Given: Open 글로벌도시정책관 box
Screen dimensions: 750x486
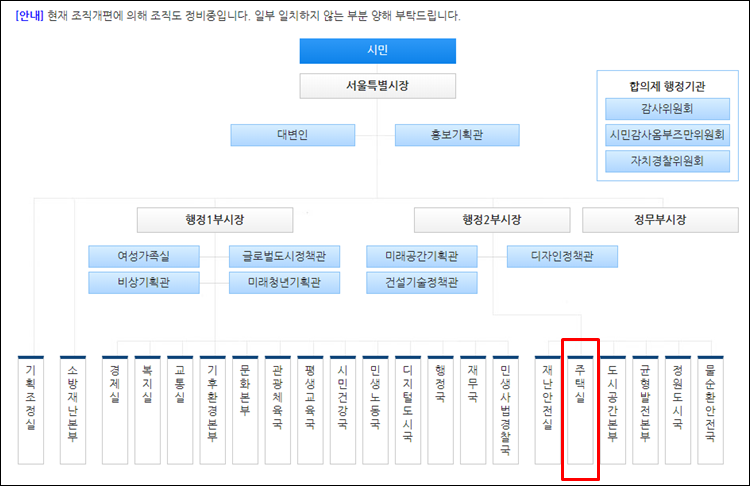Looking at the screenshot, I should 285,256.
